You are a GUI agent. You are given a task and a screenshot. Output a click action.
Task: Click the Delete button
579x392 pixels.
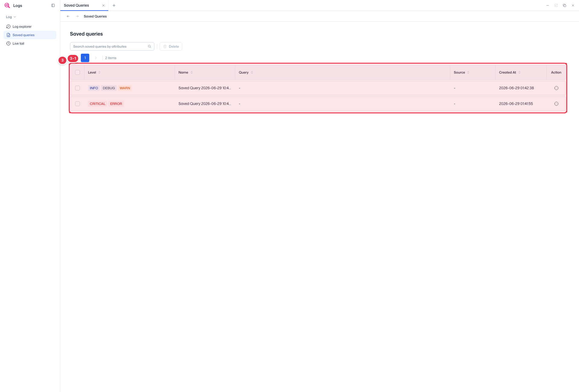click(171, 46)
